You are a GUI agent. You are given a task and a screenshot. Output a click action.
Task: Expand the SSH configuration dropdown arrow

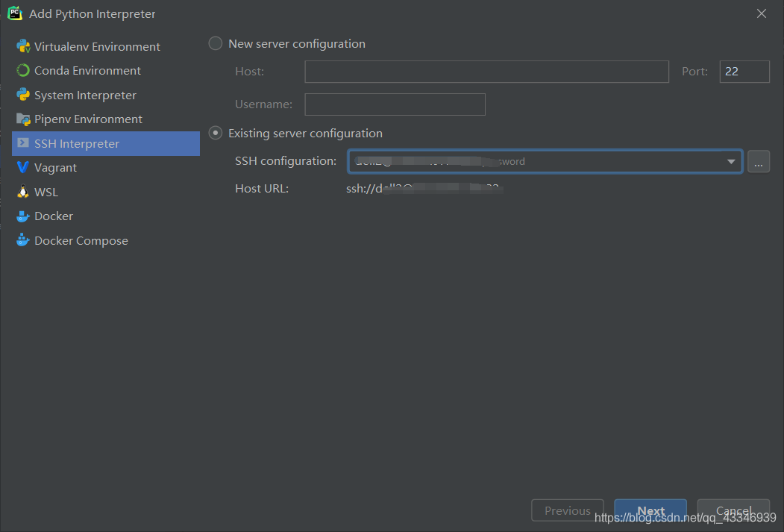[731, 161]
